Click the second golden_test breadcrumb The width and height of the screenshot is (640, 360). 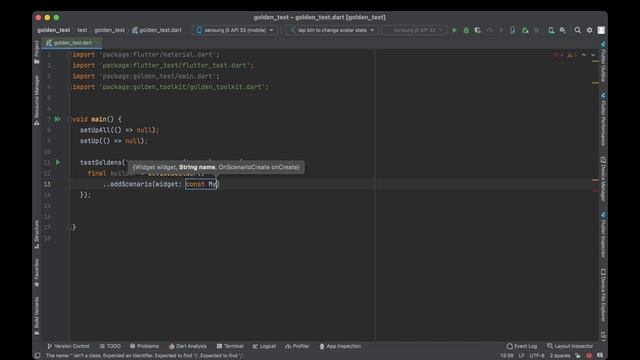[109, 30]
